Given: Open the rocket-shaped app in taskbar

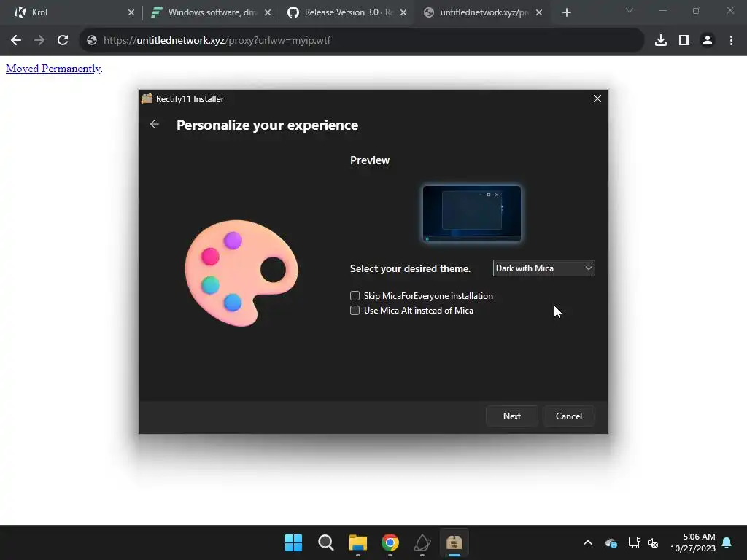Looking at the screenshot, I should pyautogui.click(x=422, y=542).
